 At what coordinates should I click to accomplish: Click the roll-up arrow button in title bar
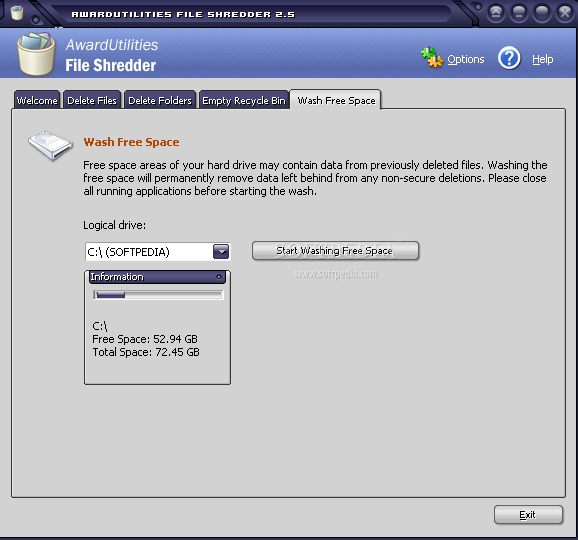(x=496, y=13)
